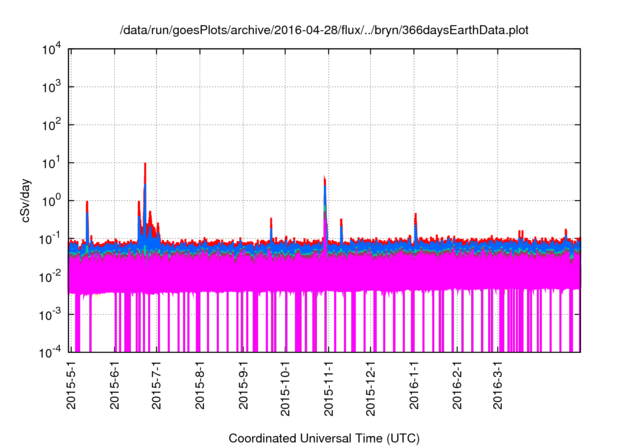Click the red spike just after 2016-1-1
640x448 pixels.
[x=416, y=218]
